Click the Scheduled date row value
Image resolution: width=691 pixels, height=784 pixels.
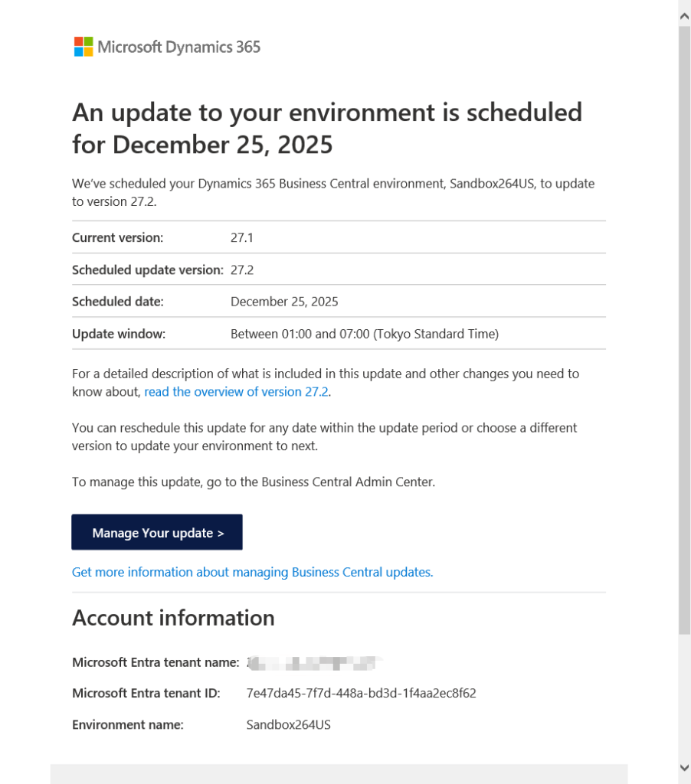pyautogui.click(x=284, y=302)
